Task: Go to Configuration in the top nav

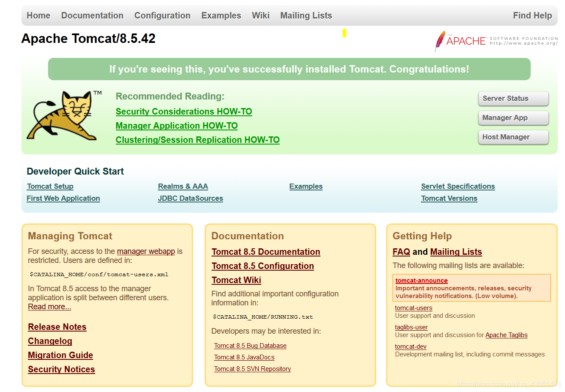Action: (162, 15)
